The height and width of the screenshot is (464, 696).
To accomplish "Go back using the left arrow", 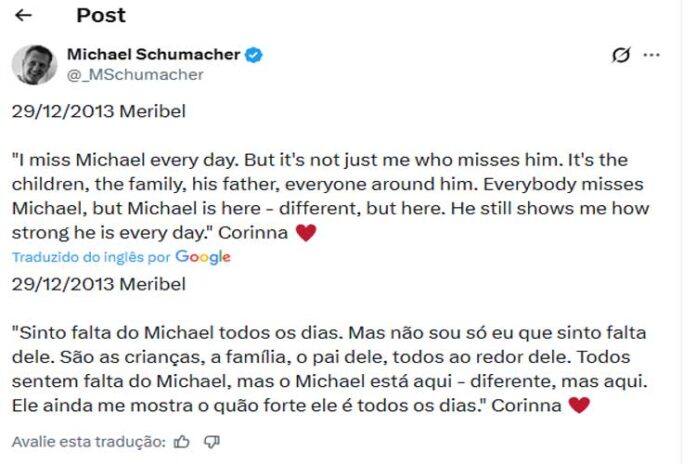I will (x=23, y=15).
